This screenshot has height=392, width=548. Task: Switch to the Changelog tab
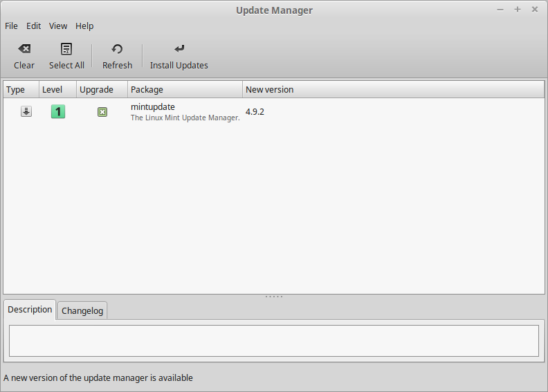(x=82, y=310)
